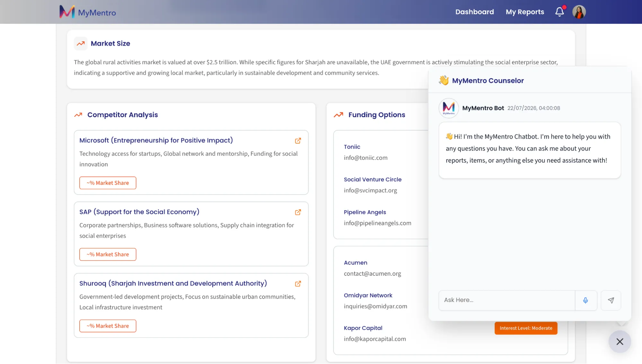The image size is (642, 364).
Task: Click the waving hand Counselor icon
Action: click(x=444, y=80)
